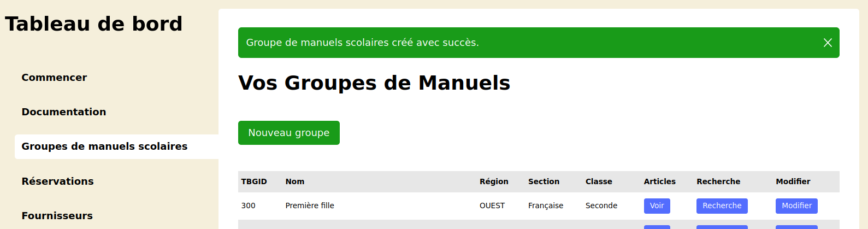Screen dimensions: 868x229
Task: Click the Région column header
Action: pyautogui.click(x=494, y=181)
